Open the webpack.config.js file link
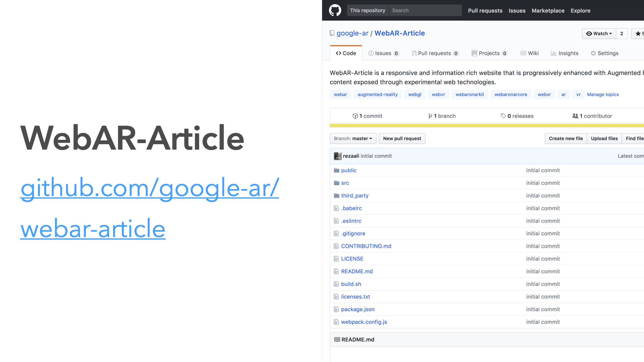The height and width of the screenshot is (362, 644). point(364,322)
